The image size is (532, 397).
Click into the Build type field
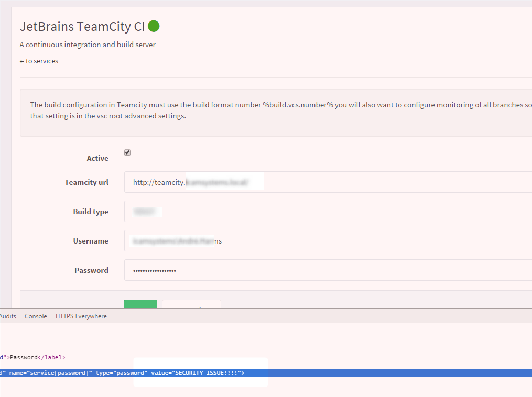pos(328,211)
